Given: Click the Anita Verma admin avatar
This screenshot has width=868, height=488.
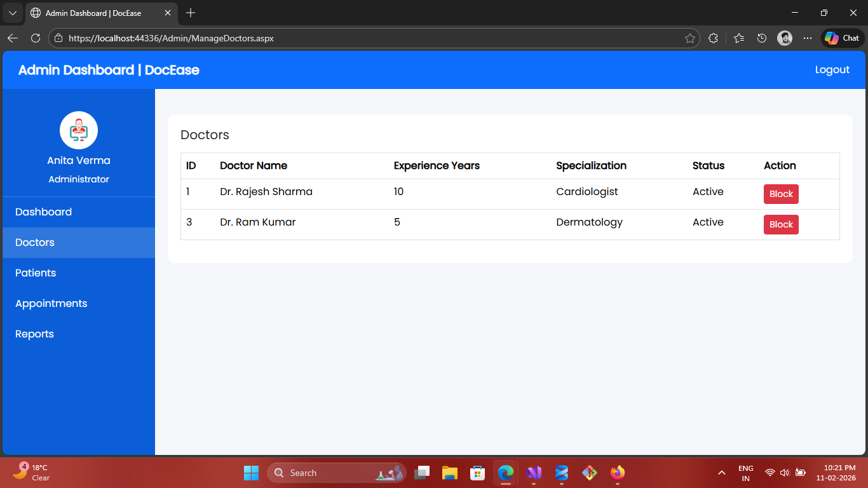Looking at the screenshot, I should (79, 130).
